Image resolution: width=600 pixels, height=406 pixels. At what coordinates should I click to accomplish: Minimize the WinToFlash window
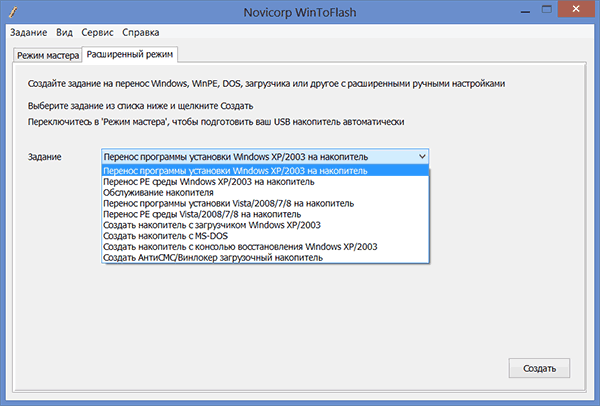click(x=525, y=11)
